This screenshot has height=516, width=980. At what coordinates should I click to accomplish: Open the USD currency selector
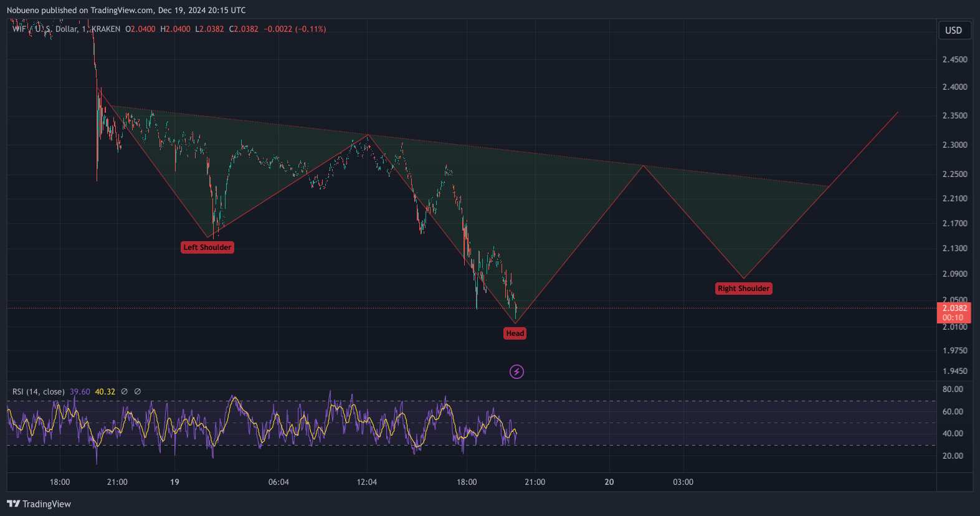click(x=954, y=30)
